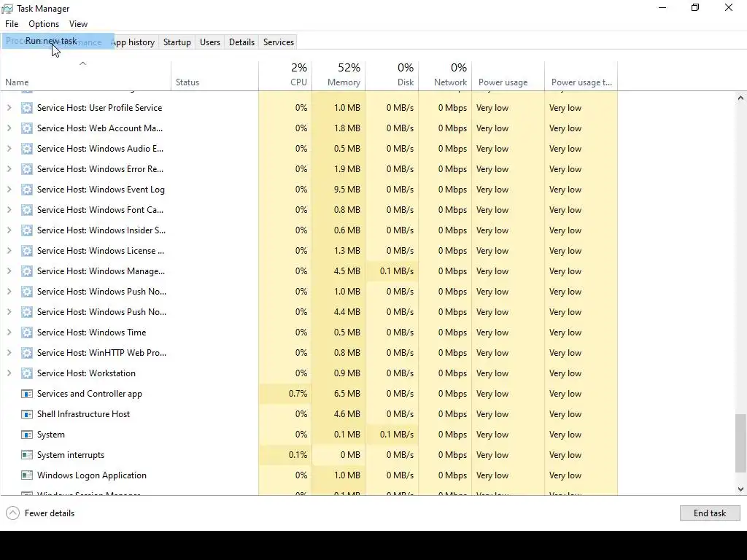Viewport: 747px width, 560px height.
Task: Select 6.5 MB memory cell of Services app
Action: [x=338, y=394]
